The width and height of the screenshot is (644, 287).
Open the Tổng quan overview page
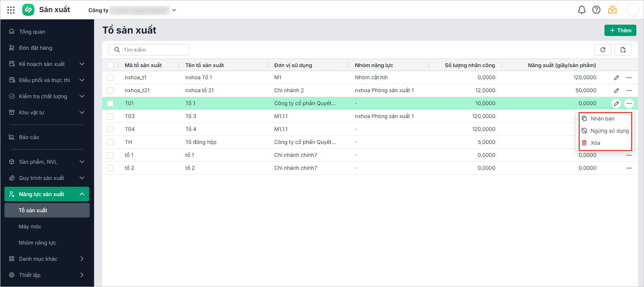(32, 32)
